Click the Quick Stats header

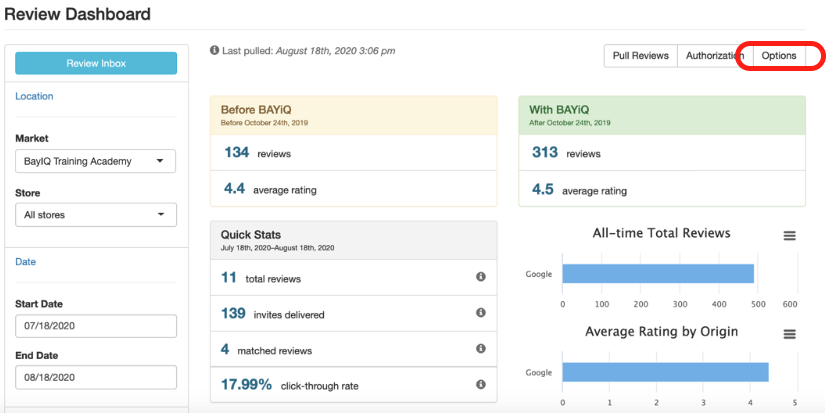point(354,240)
